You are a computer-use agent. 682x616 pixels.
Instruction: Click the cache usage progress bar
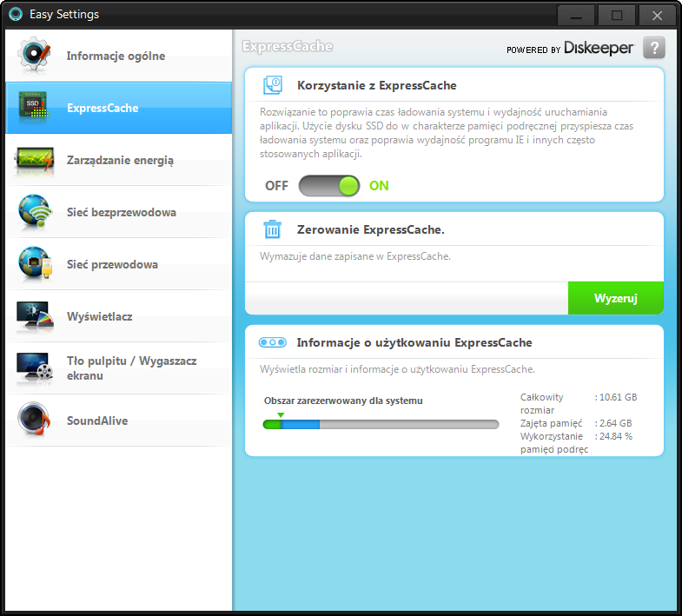click(x=381, y=424)
